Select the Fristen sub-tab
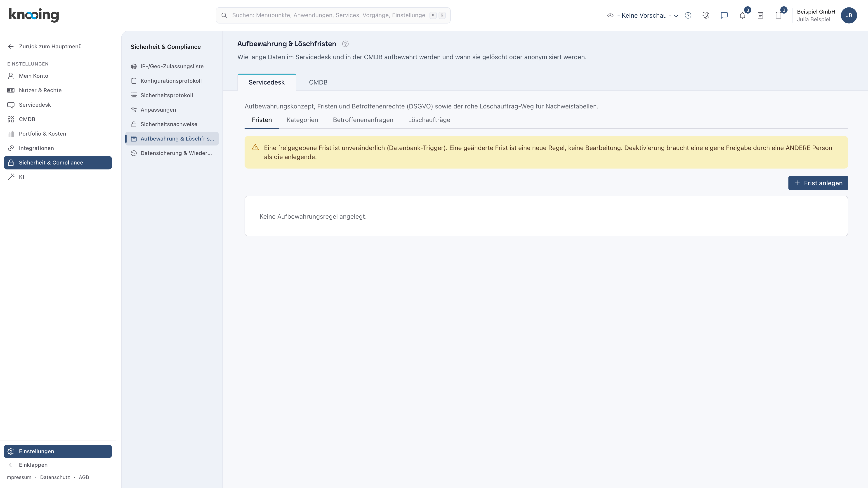Viewport: 868px width, 488px height. point(262,120)
